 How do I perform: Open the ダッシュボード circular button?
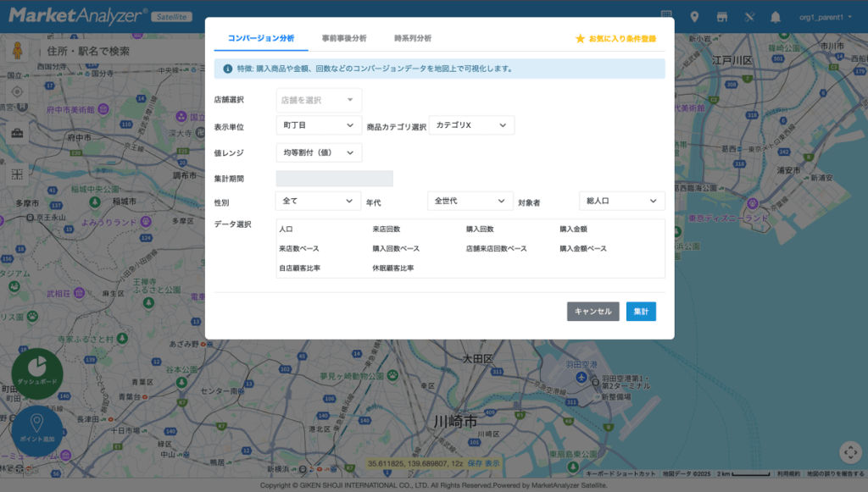click(x=37, y=373)
